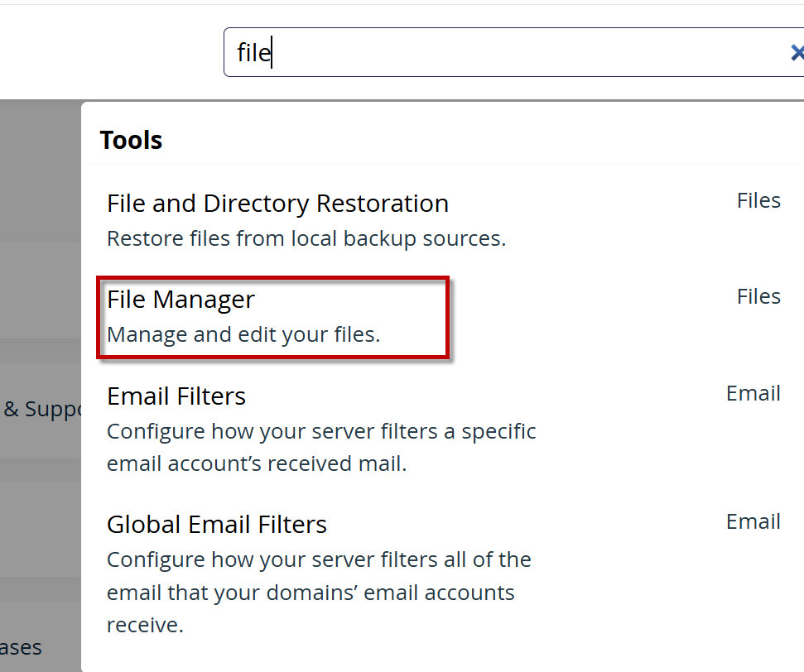This screenshot has height=672, width=804.
Task: Click Email category beside Global Email Filters
Action: (x=753, y=521)
